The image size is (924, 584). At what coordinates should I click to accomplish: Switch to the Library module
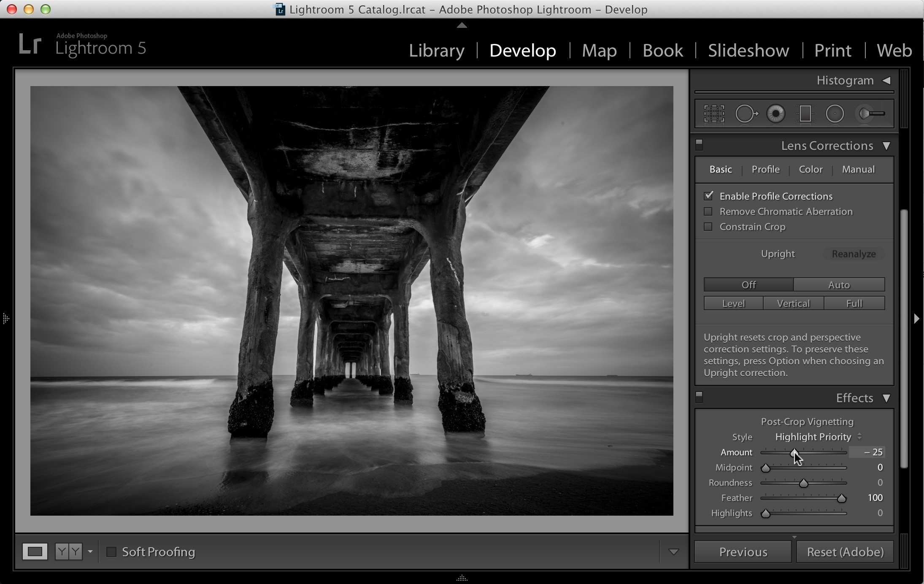pyautogui.click(x=437, y=51)
